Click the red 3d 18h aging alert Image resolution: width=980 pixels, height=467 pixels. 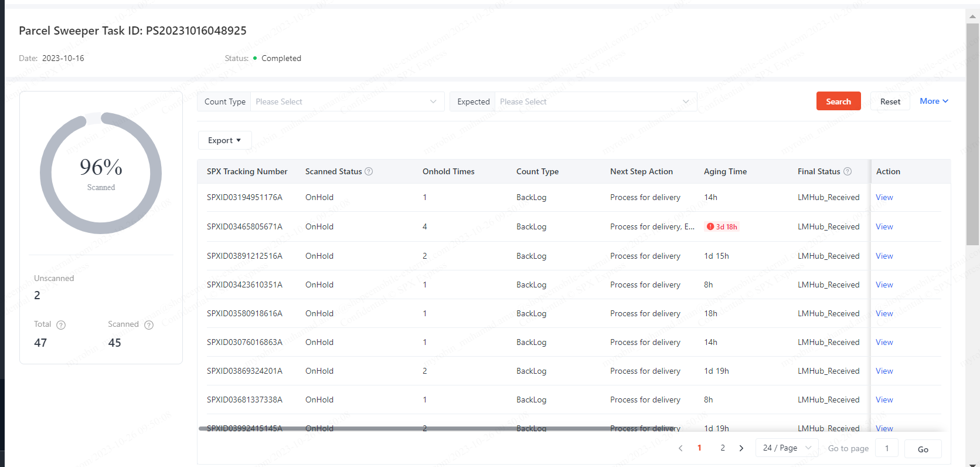click(722, 226)
